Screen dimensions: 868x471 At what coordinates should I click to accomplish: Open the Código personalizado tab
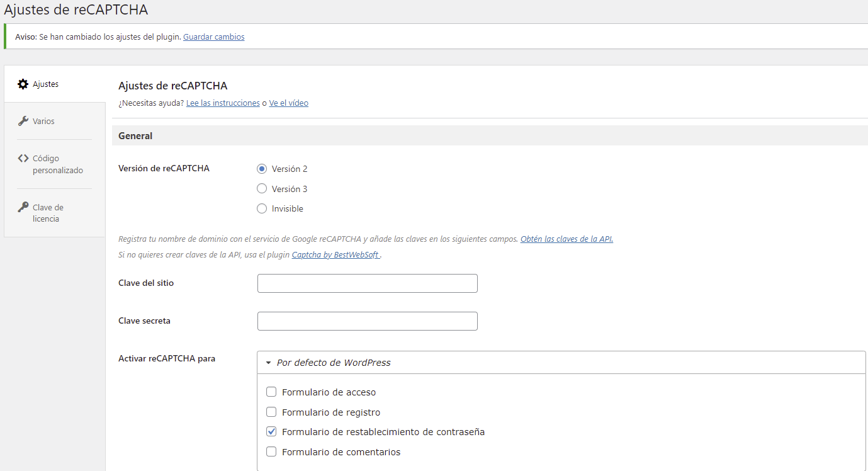(x=55, y=164)
